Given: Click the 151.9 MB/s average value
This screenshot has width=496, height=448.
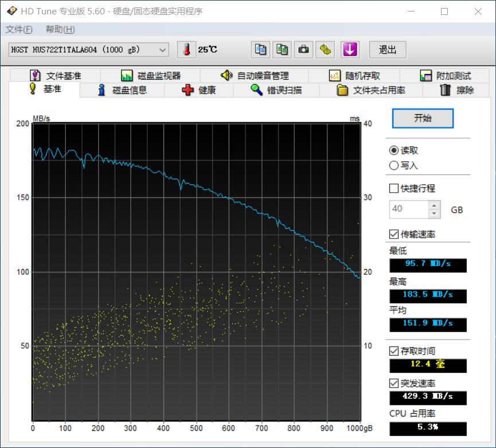Looking at the screenshot, I should 428,325.
